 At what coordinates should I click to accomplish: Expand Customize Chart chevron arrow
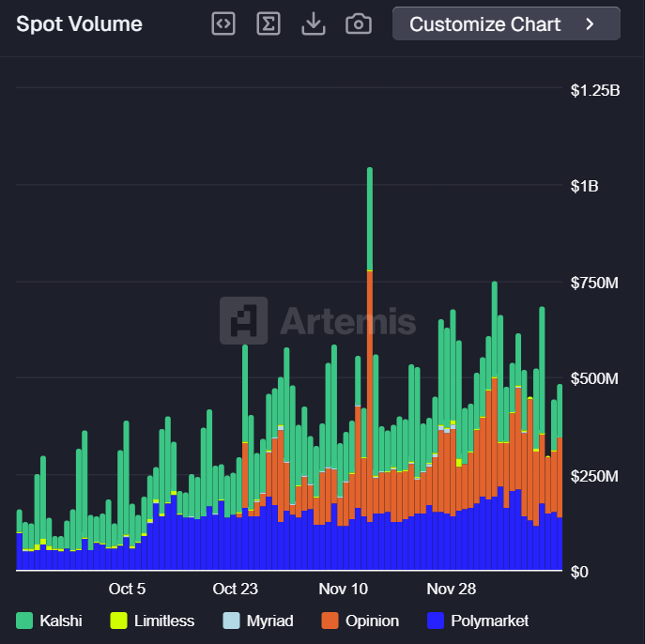[x=591, y=24]
